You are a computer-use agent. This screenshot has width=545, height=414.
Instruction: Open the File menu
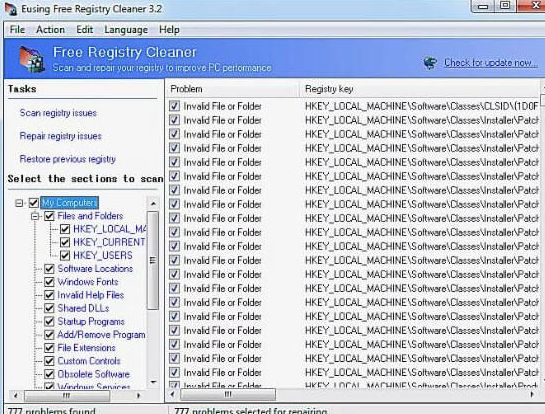[x=17, y=30]
